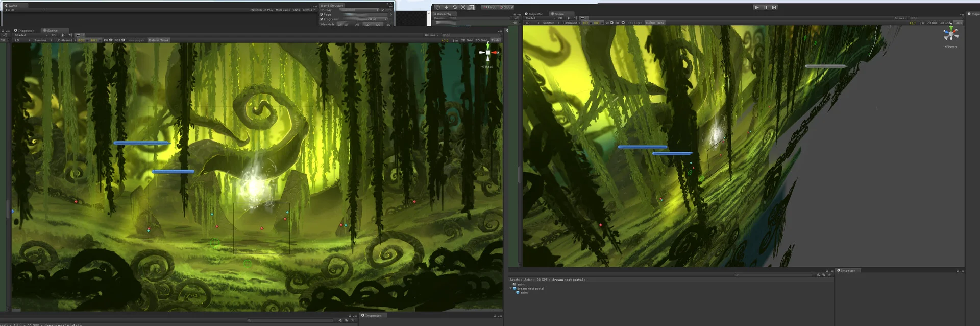980x326 pixels.
Task: Toggle 3D Grid in right Scene view
Action: [x=945, y=23]
